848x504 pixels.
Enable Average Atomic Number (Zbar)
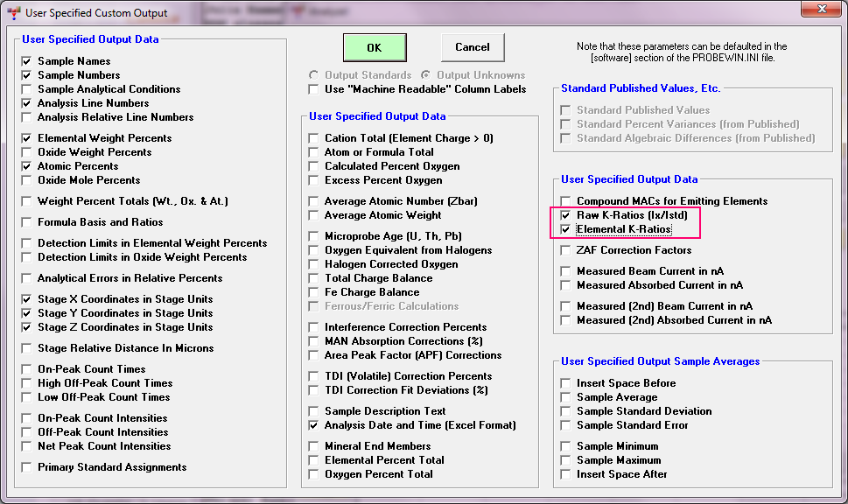pyautogui.click(x=315, y=201)
